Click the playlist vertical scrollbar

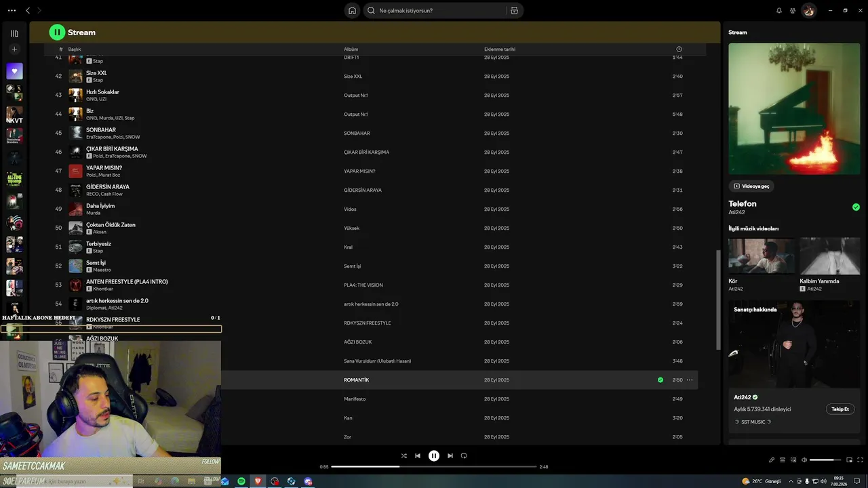(718, 300)
